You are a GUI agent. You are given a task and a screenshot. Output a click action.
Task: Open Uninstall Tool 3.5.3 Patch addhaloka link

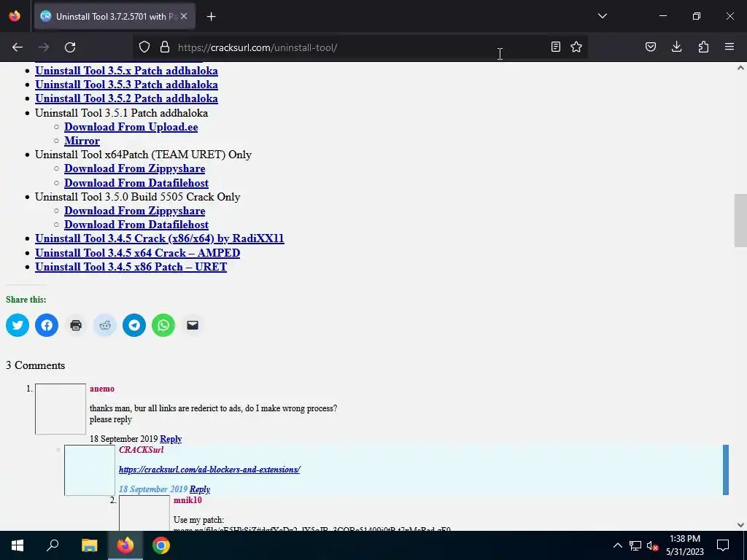click(126, 85)
